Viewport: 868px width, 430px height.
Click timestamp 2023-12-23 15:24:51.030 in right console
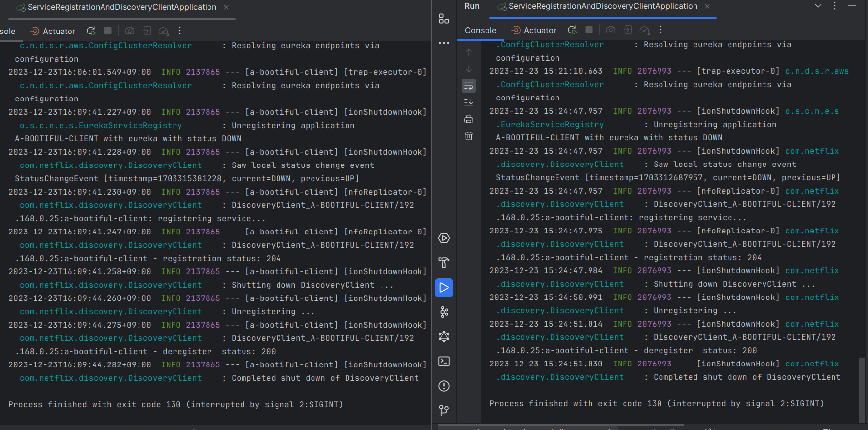pyautogui.click(x=546, y=364)
